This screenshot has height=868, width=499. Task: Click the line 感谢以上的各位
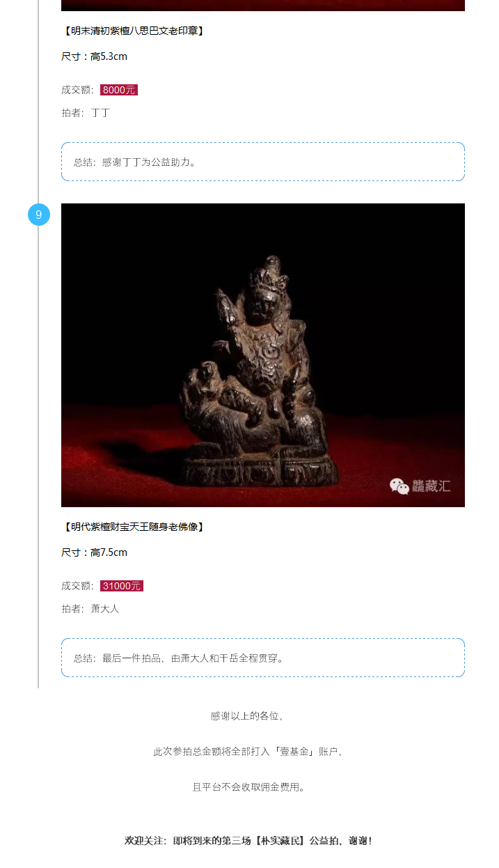(248, 715)
